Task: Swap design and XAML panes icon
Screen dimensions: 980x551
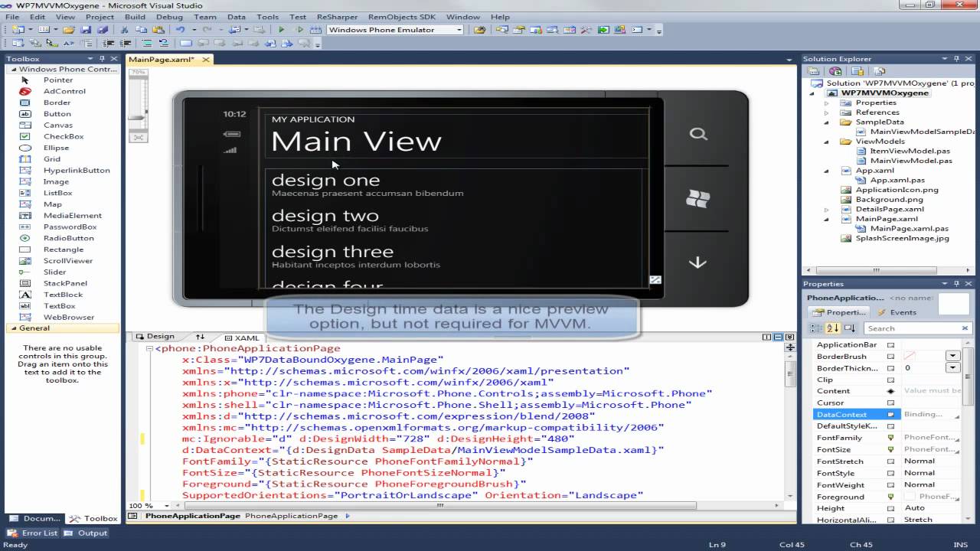Action: (x=200, y=337)
